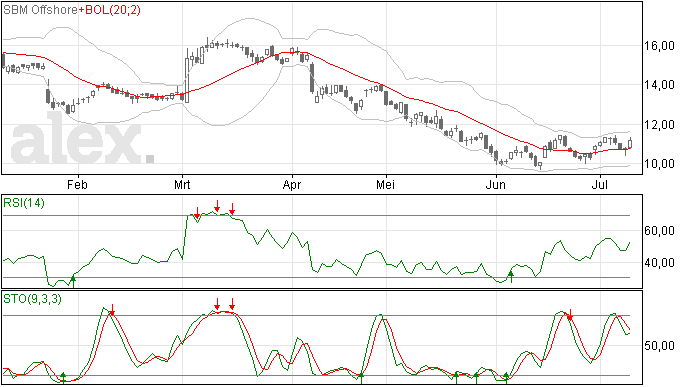Click the RSI(14) indicator label
The width and height of the screenshot is (690, 387).
[x=24, y=203]
